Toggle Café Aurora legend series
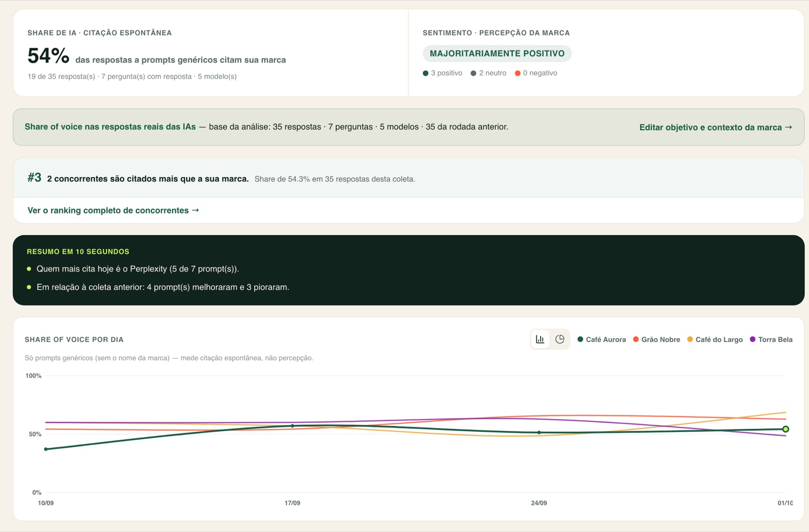This screenshot has width=809, height=532. 602,340
